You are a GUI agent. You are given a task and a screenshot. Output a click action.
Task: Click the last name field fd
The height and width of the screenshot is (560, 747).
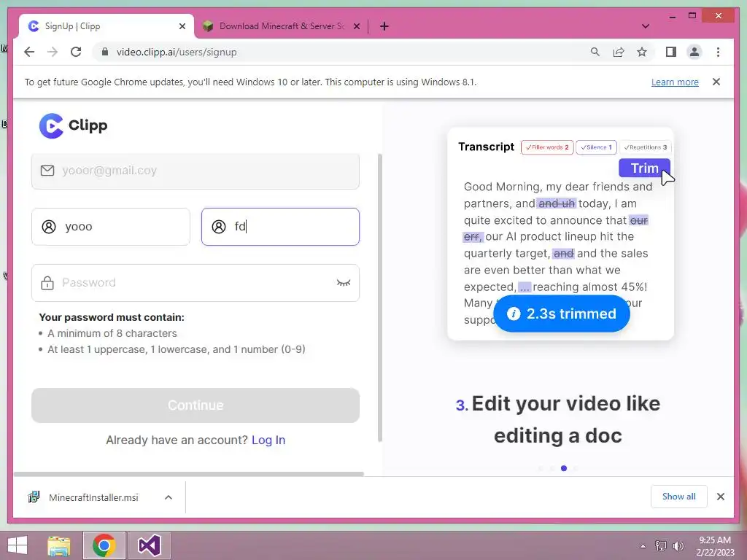[x=280, y=227]
